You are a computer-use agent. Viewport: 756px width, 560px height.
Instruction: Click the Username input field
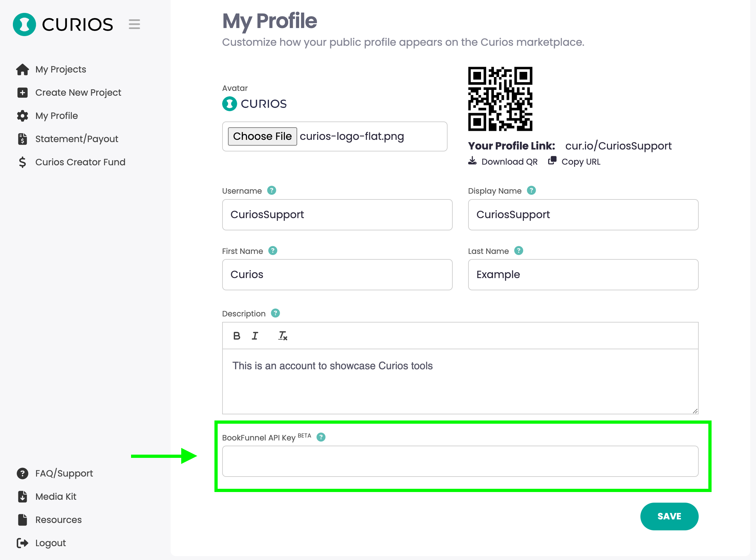(x=337, y=215)
